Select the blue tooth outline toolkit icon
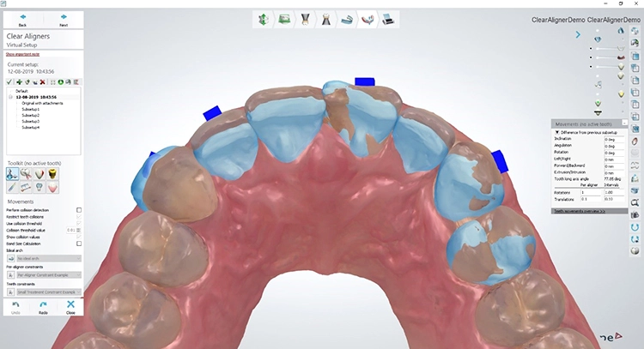The image size is (644, 349). pos(39,188)
